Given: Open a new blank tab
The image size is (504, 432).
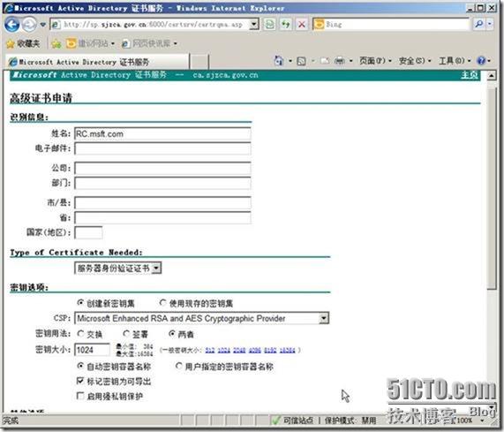Looking at the screenshot, I should click(199, 62).
